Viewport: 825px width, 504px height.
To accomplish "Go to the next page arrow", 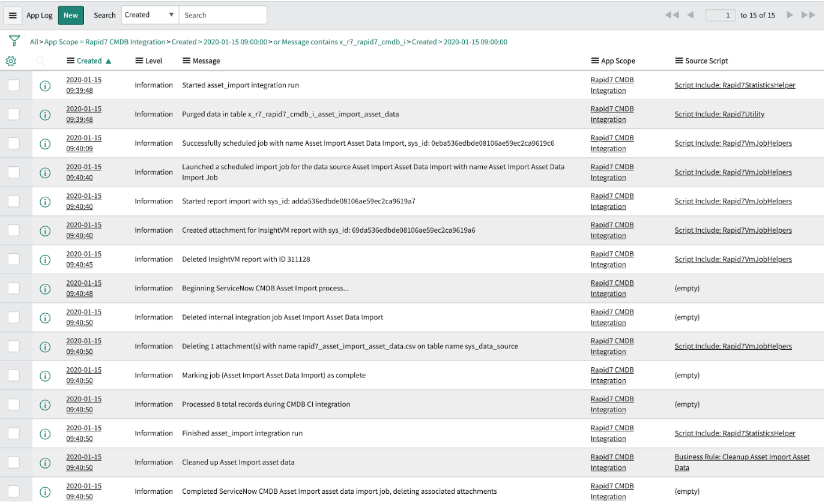I will click(x=790, y=15).
